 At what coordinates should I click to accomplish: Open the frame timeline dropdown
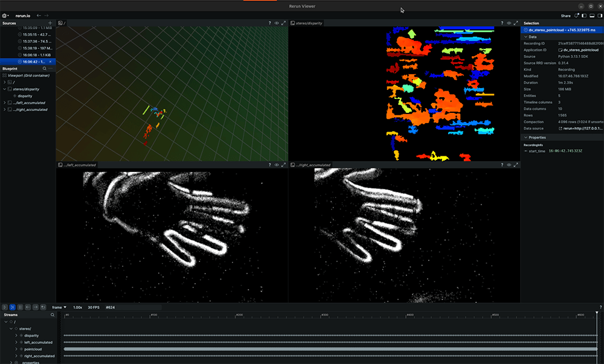tap(59, 307)
